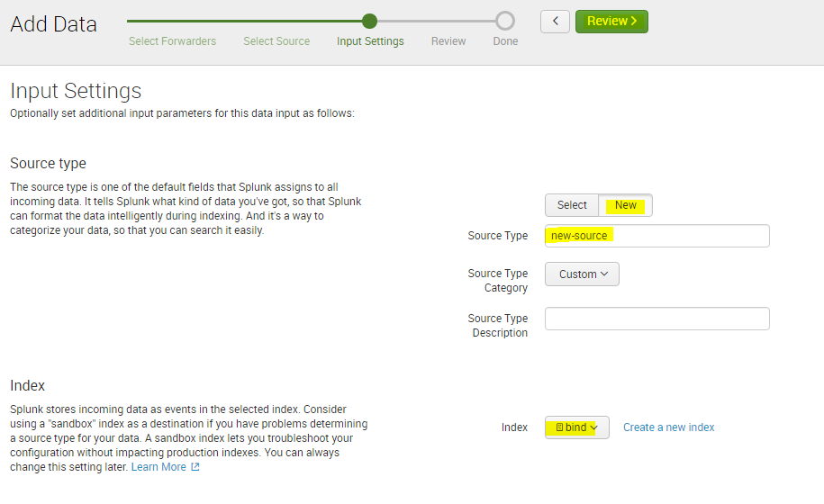
Task: Focus the Source Type text field
Action: [x=656, y=236]
